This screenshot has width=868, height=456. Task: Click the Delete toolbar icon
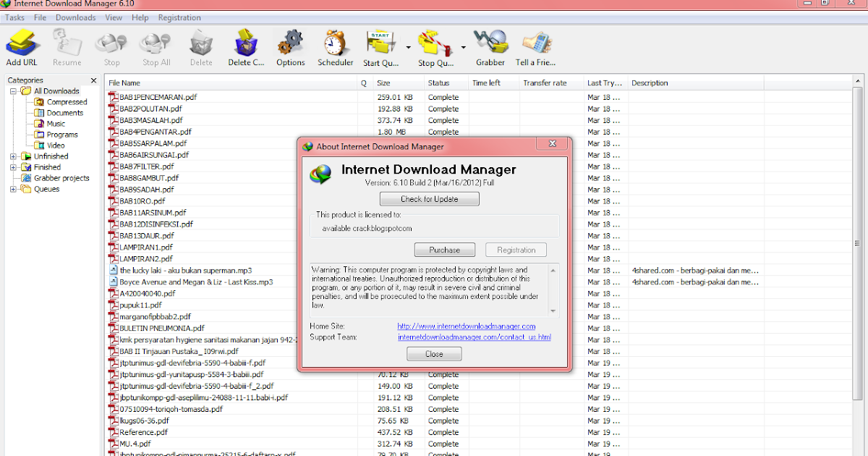pos(201,48)
